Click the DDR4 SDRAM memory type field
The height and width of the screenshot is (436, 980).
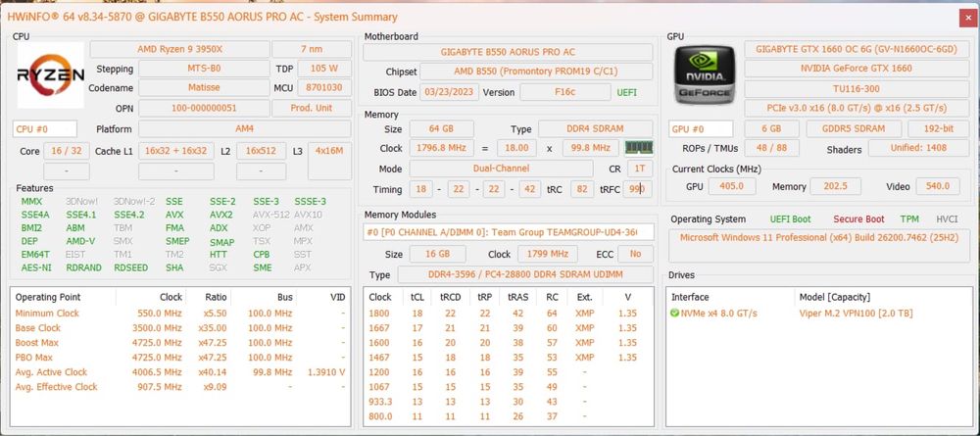[596, 129]
